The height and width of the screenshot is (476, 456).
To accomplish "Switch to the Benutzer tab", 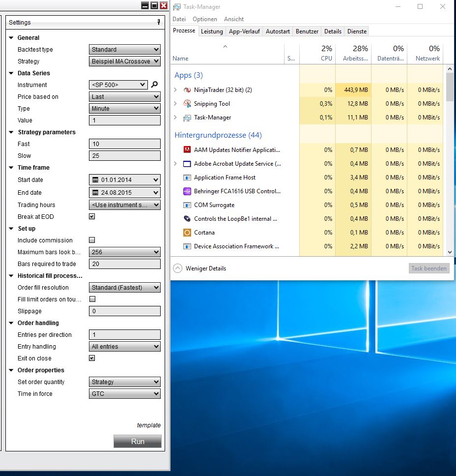I will tap(307, 31).
